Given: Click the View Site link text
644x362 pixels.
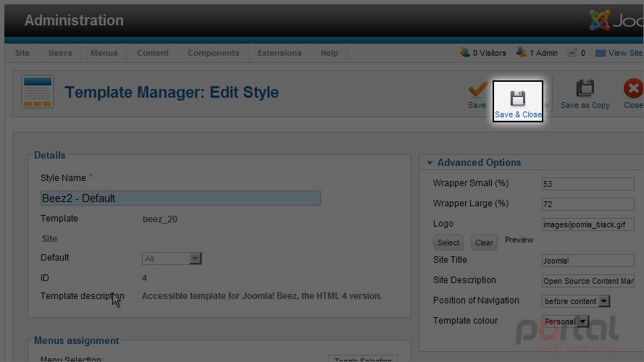Looking at the screenshot, I should pos(625,53).
